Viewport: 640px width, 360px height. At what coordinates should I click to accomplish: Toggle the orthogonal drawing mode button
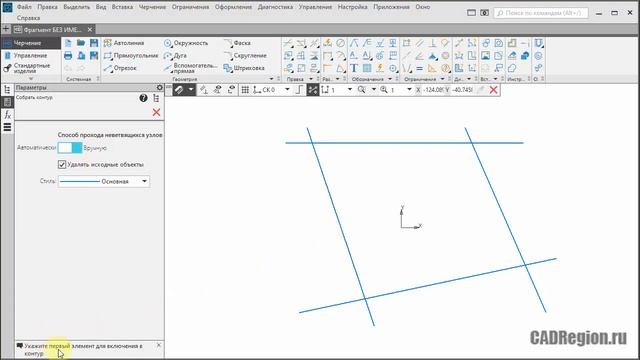coord(299,90)
